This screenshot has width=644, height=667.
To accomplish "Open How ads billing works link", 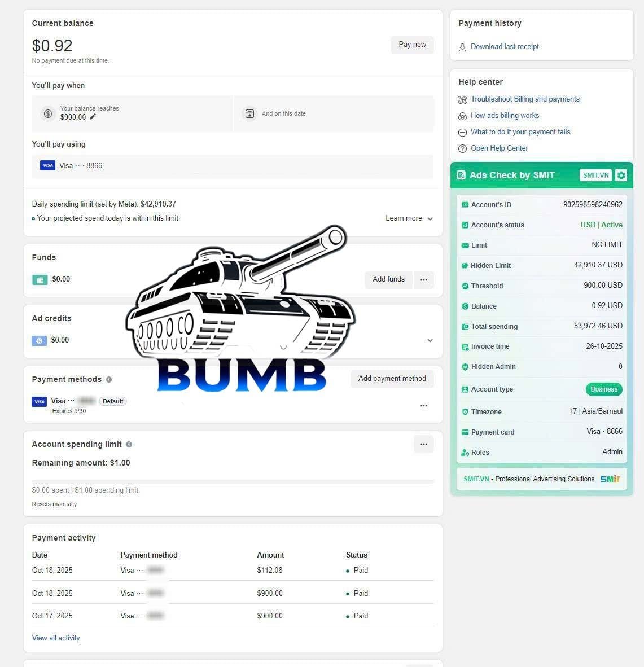I will coord(505,115).
